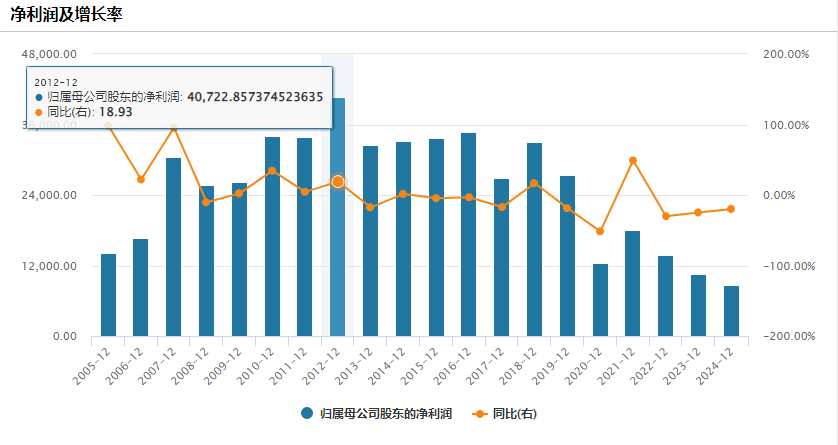
Task: Select the blue bar for 2020-12
Action: click(600, 300)
